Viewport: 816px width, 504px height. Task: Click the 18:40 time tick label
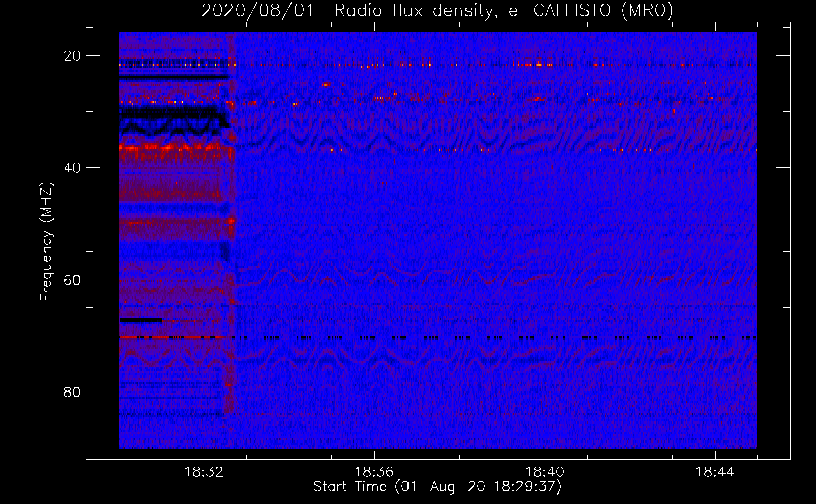click(x=545, y=472)
